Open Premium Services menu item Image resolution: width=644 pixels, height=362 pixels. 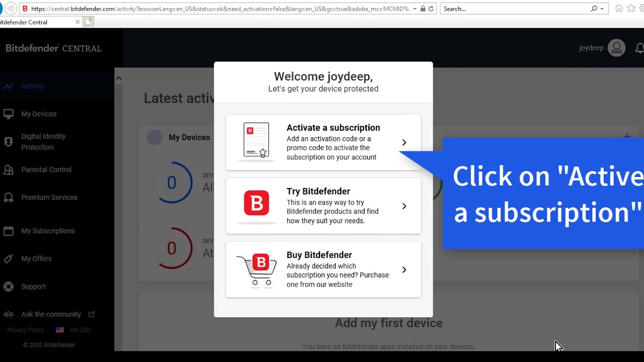49,198
